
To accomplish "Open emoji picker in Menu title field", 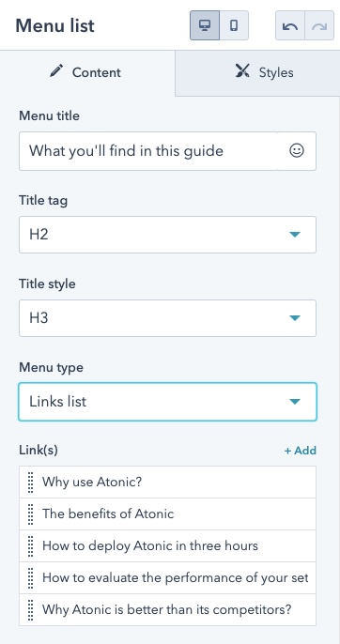I will pyautogui.click(x=297, y=151).
